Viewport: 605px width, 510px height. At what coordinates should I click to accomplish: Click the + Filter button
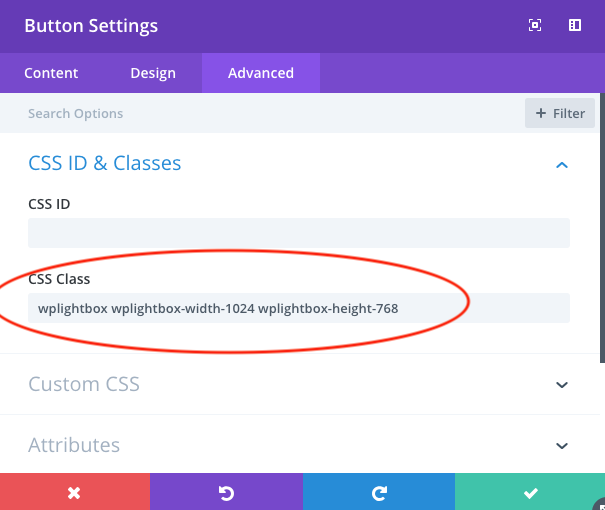560,113
